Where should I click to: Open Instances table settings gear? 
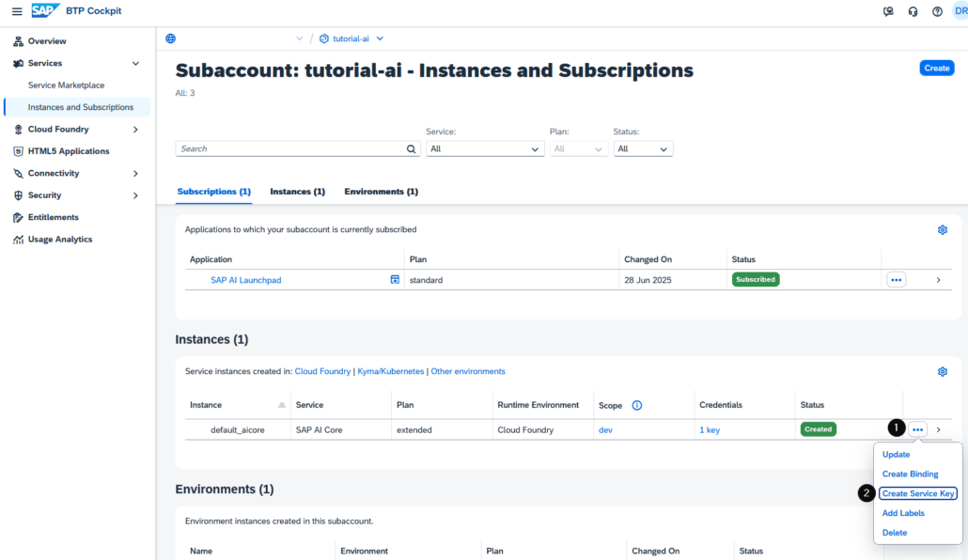coord(942,372)
